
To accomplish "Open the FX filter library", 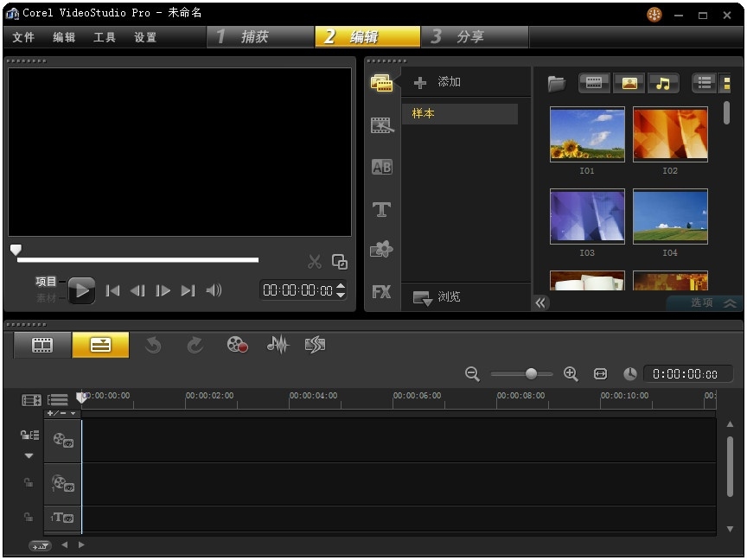I will coord(381,292).
